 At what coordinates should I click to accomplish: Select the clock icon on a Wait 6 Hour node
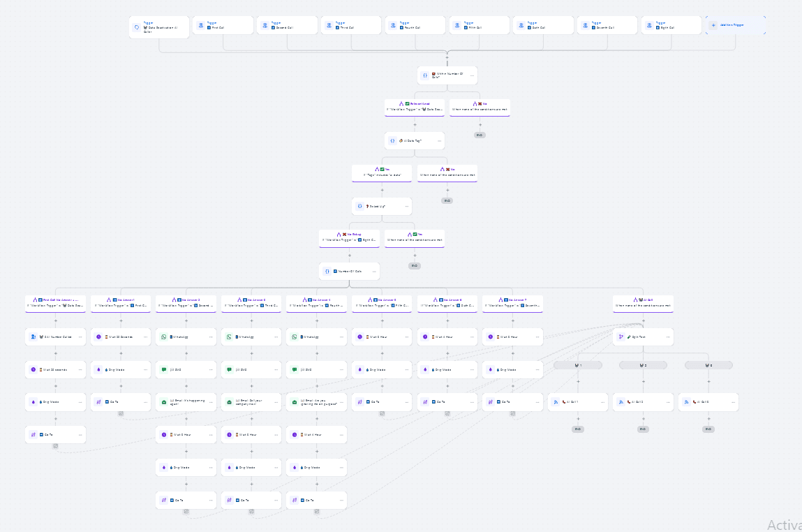pyautogui.click(x=359, y=337)
